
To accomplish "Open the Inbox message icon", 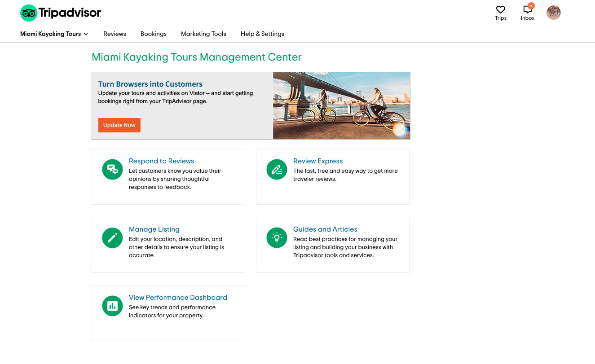I will coord(528,9).
